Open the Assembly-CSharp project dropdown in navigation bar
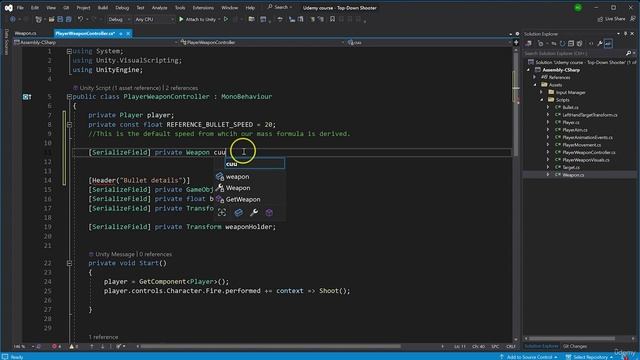Viewport: 640px width, 360px height. point(96,42)
